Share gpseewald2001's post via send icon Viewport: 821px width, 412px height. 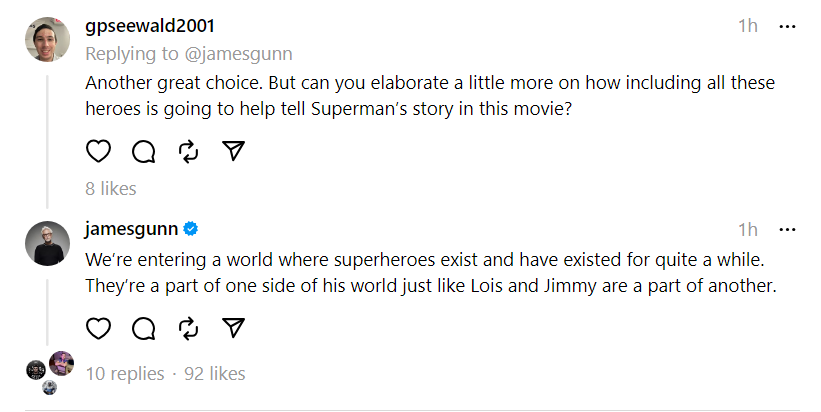coord(233,151)
